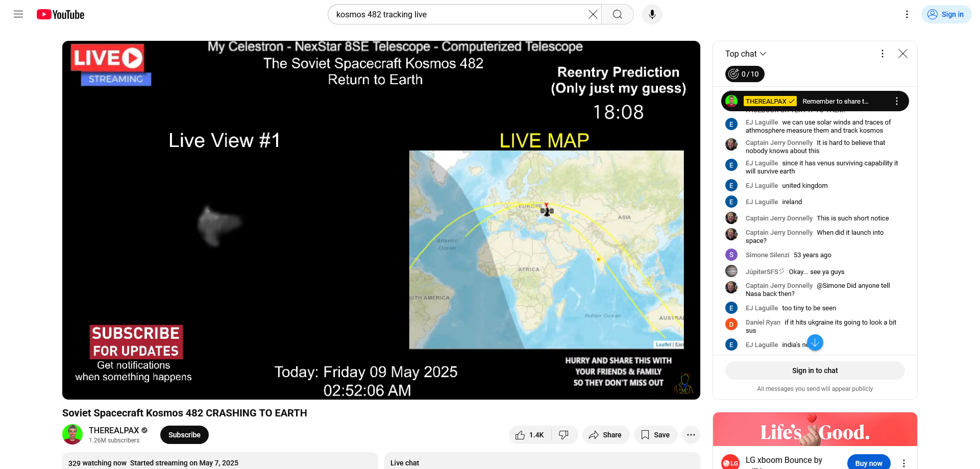This screenshot has height=469, width=980.
Task: Start voice search with microphone
Action: [652, 14]
